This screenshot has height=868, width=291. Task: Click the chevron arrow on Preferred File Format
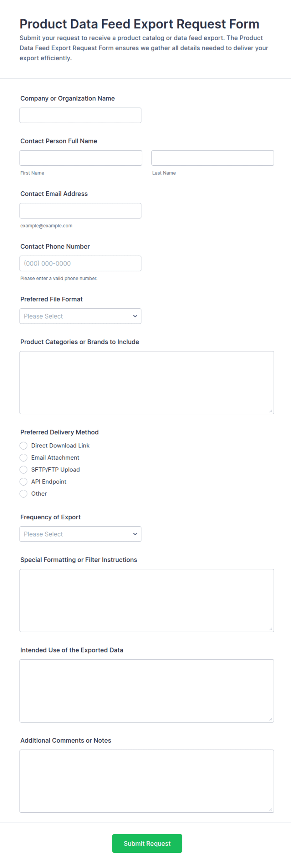[135, 316]
